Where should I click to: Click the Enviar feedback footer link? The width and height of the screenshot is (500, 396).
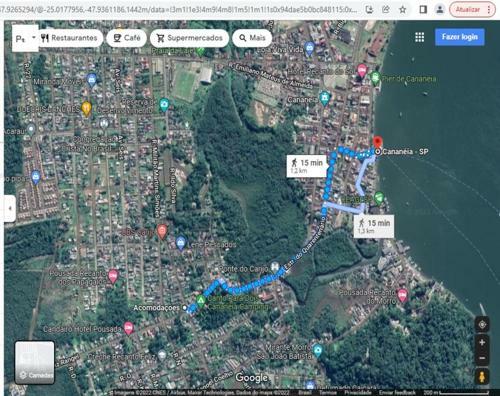tap(397, 393)
